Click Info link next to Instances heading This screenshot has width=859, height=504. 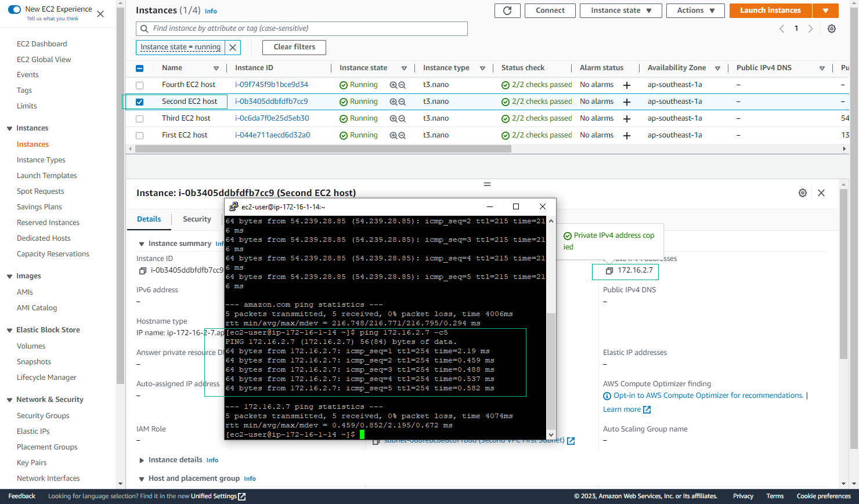[211, 11]
